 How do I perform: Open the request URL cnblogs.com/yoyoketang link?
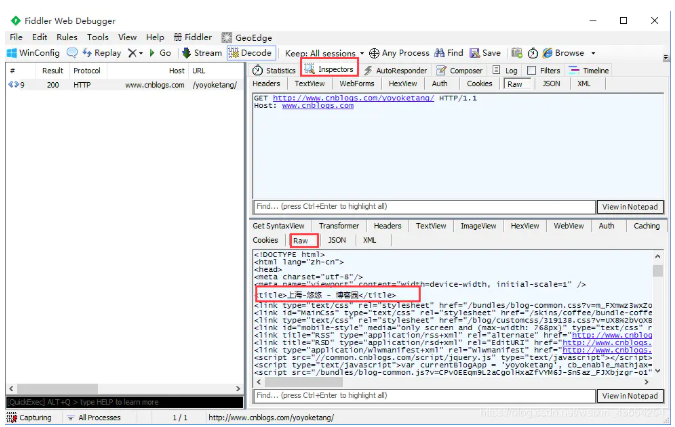(x=353, y=98)
